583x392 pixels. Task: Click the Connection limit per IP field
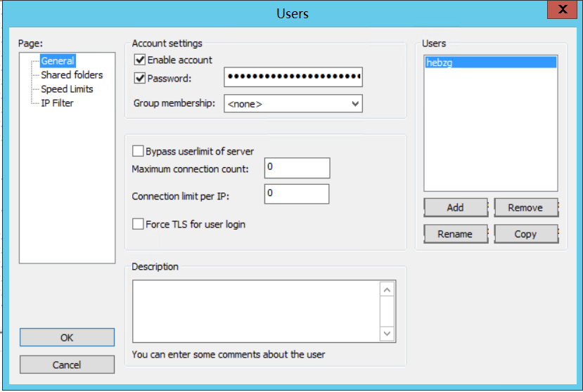[x=297, y=194]
